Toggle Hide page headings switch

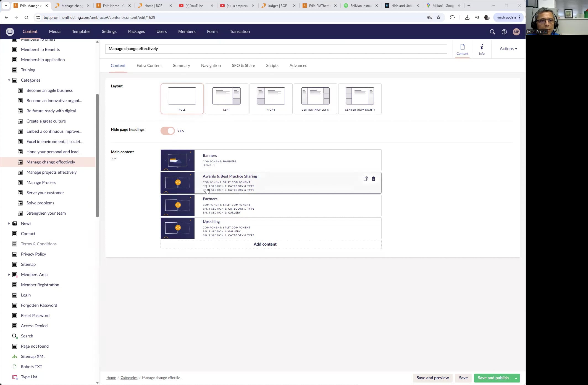pyautogui.click(x=168, y=131)
